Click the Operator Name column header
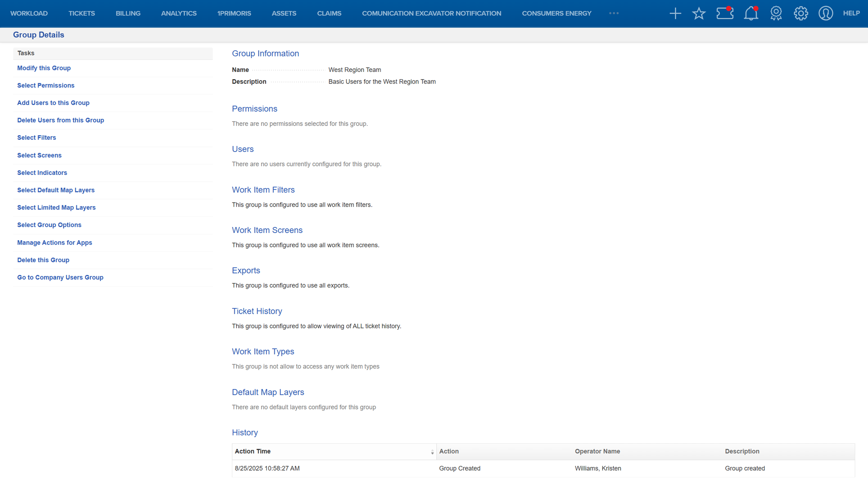This screenshot has height=491, width=868. click(x=597, y=452)
